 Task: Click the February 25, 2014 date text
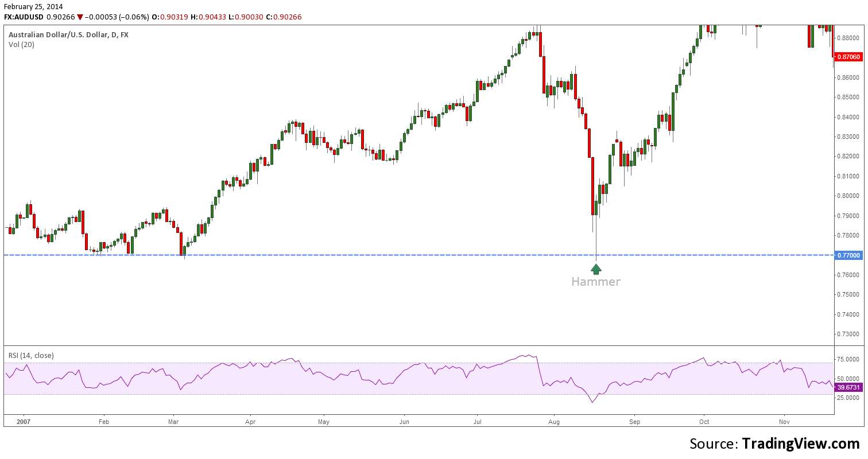[x=33, y=6]
